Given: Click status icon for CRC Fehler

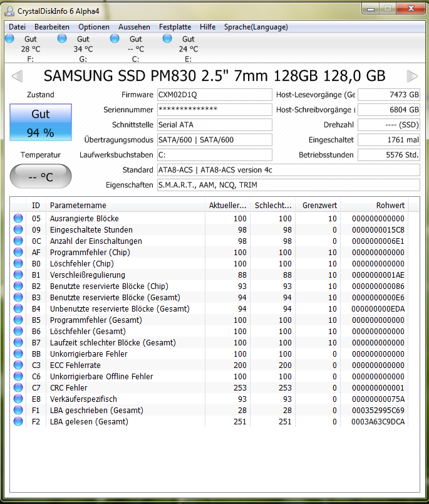Looking at the screenshot, I should pos(18,387).
